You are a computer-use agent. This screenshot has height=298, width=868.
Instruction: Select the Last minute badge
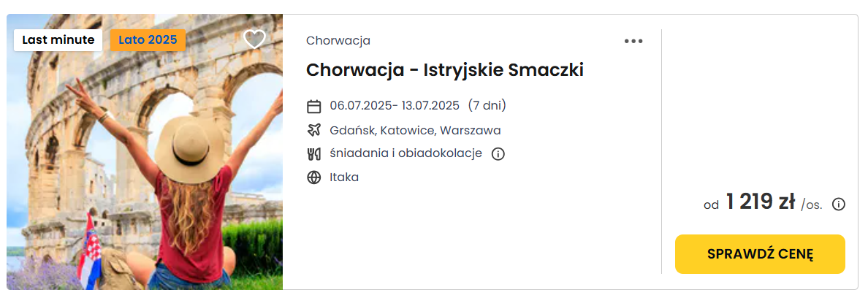pyautogui.click(x=58, y=40)
